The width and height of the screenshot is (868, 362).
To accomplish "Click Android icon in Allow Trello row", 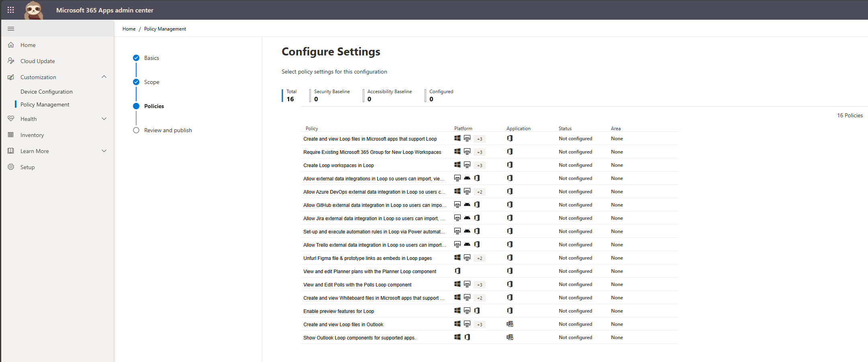I will (x=467, y=244).
